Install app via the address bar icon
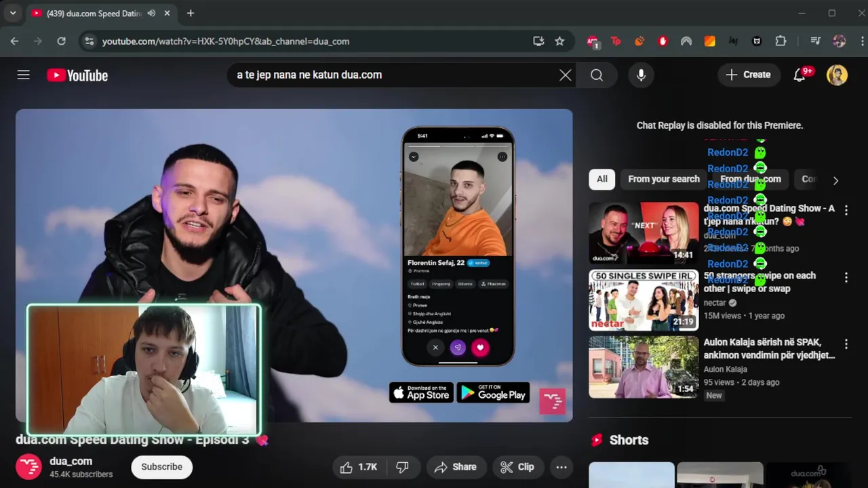This screenshot has width=868, height=488. [x=538, y=41]
